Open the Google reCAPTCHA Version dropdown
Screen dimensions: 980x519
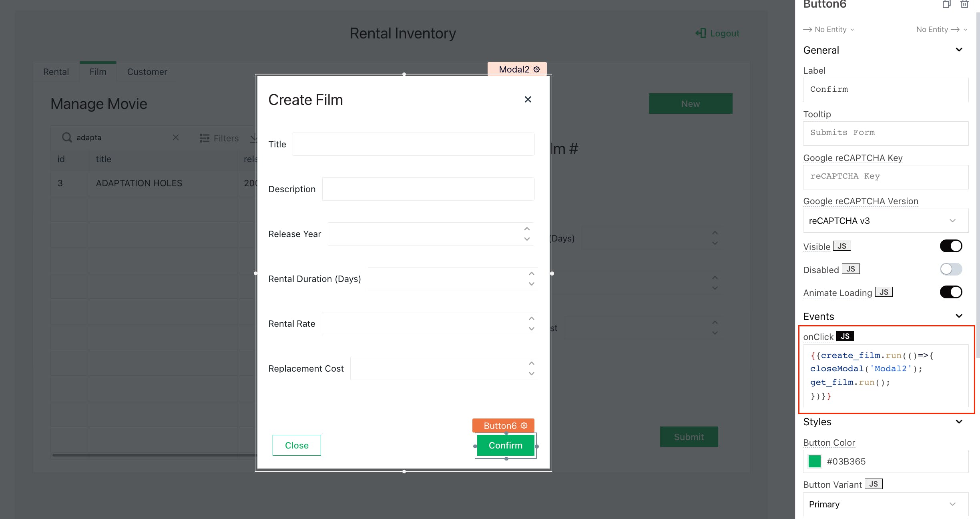pos(885,221)
